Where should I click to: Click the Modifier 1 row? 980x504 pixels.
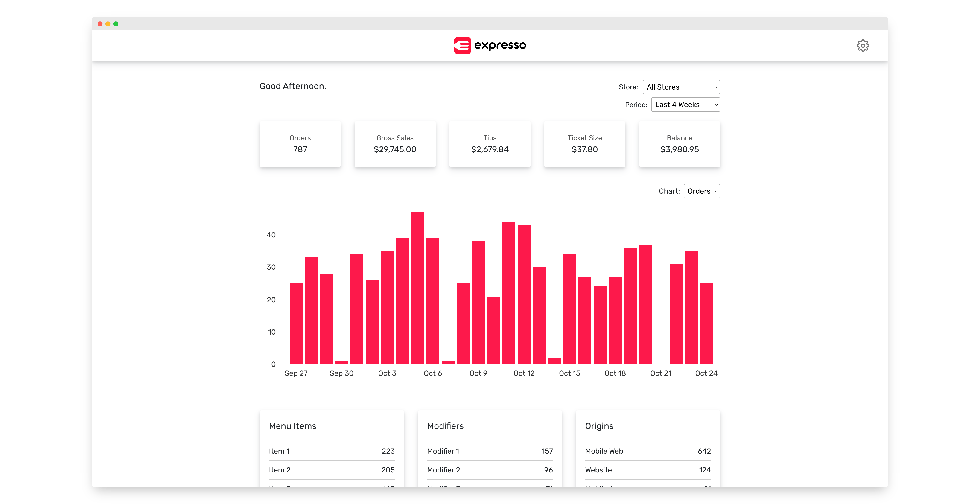[490, 451]
